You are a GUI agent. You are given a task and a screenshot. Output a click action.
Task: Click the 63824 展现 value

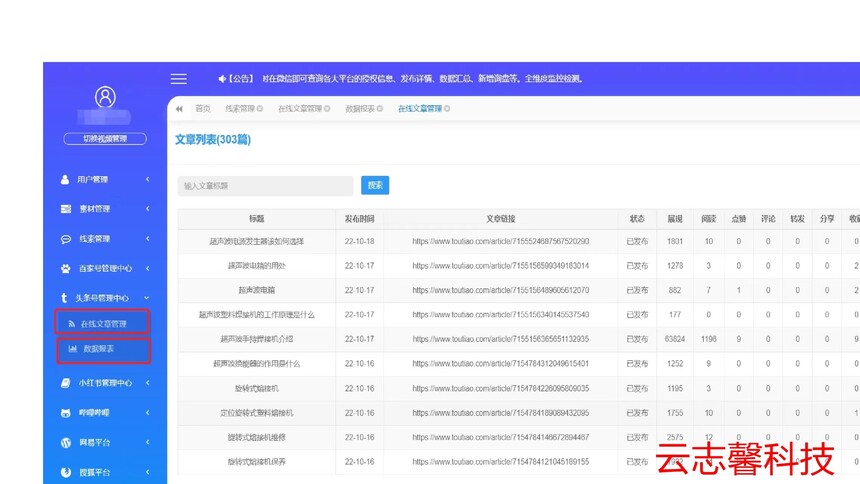coord(675,339)
